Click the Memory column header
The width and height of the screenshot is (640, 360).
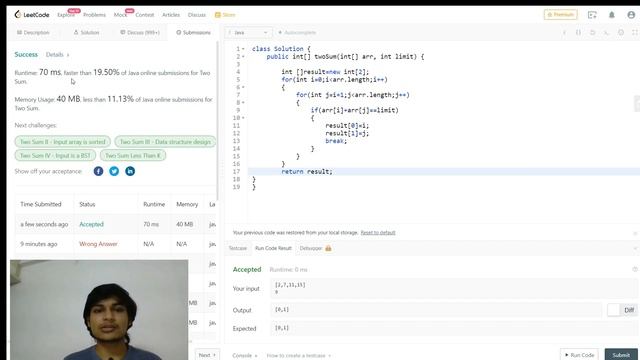pos(187,204)
